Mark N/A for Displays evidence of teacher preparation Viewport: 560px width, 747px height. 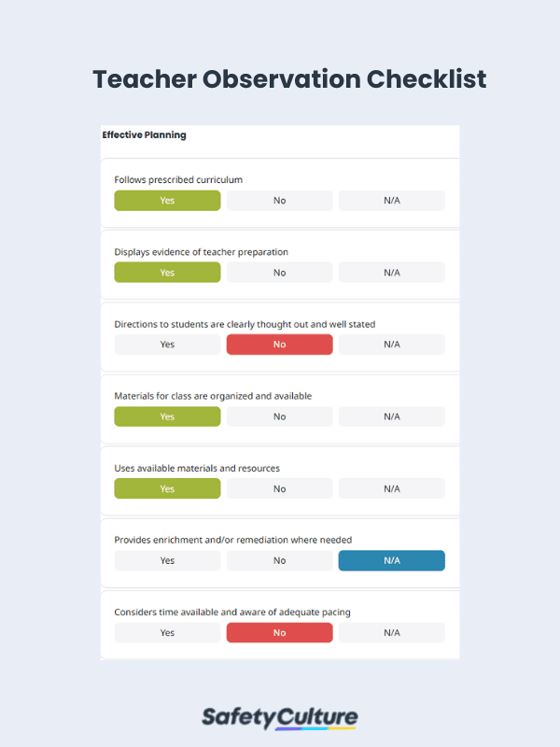391,272
